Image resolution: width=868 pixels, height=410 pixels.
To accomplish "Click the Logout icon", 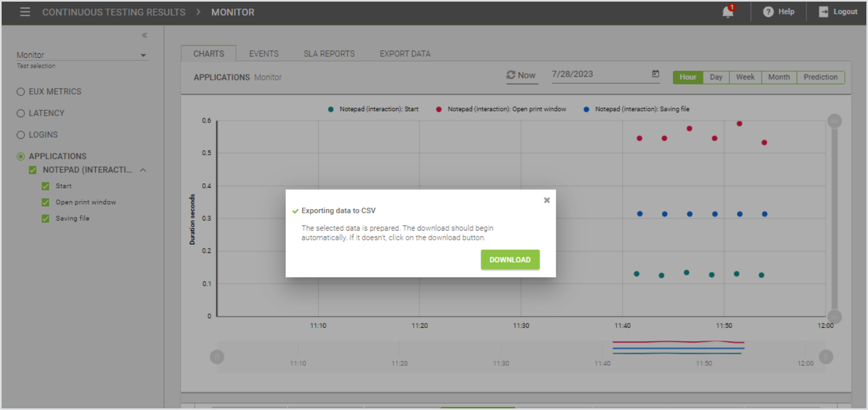I will (823, 12).
